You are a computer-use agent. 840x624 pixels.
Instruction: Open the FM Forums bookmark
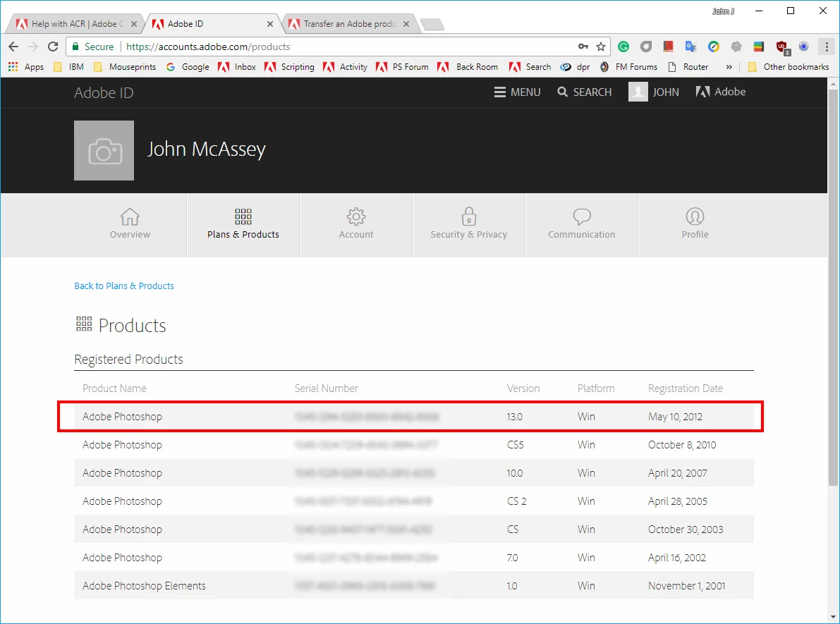pos(628,67)
